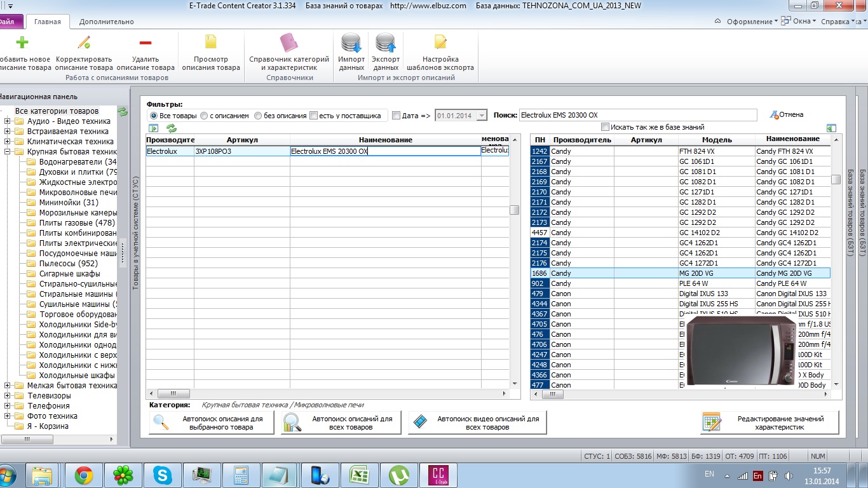
Task: Click the edit product description pencil icon
Action: 84,43
